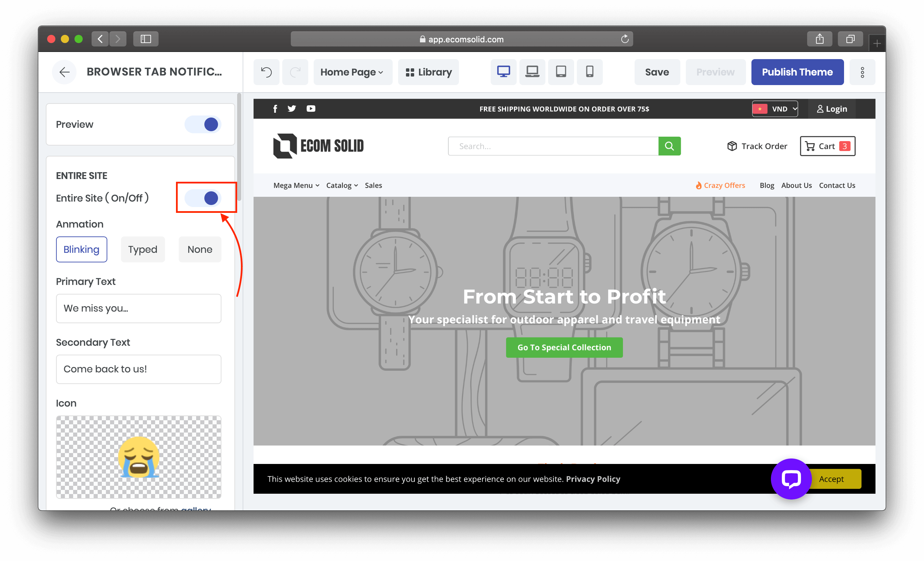The width and height of the screenshot is (924, 561).
Task: Go to the Blog page
Action: [767, 185]
